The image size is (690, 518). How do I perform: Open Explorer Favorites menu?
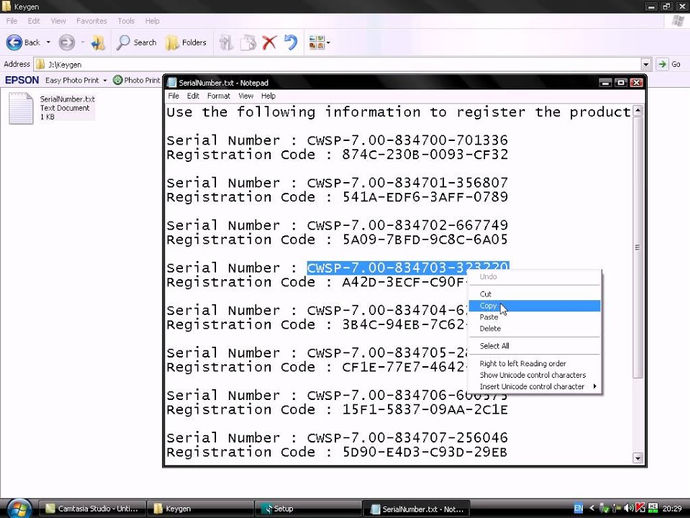tap(92, 21)
